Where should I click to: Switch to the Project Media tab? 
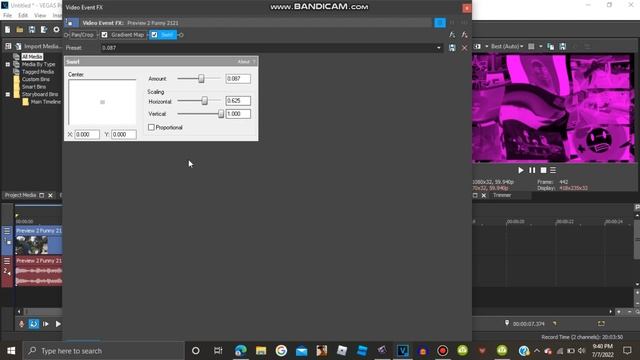tap(20, 195)
